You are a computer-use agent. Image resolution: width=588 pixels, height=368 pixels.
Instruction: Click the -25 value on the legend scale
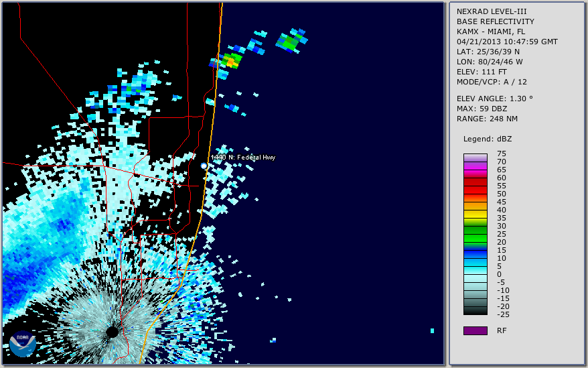[x=503, y=314]
